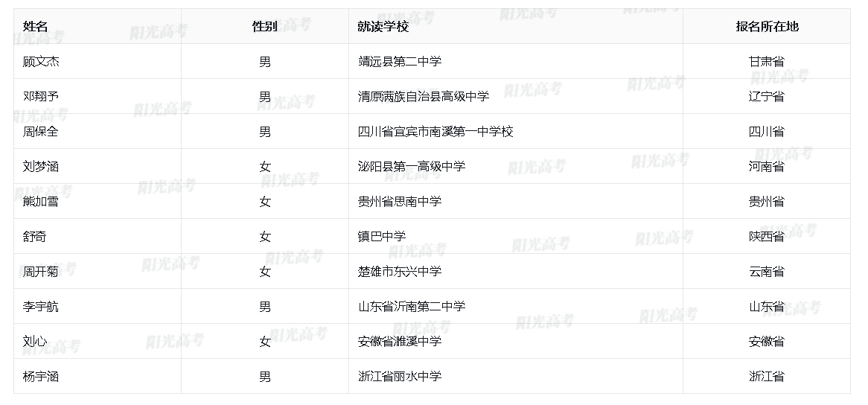Image resolution: width=868 pixels, height=405 pixels.
Task: Select the name 顾文杰
Action: 41,61
